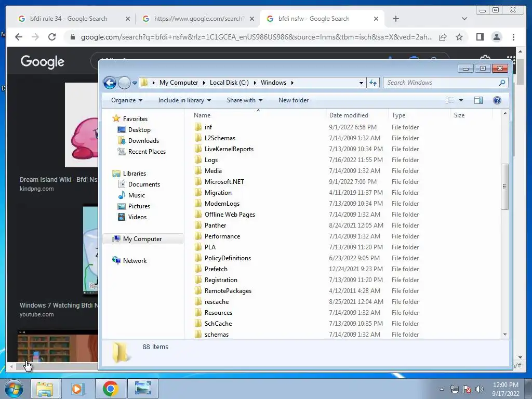Select Videos library
This screenshot has height=399, width=532.
point(137,217)
